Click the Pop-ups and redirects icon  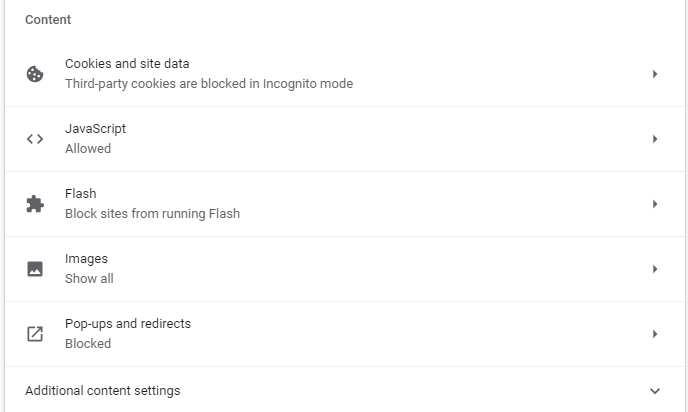pyautogui.click(x=35, y=334)
